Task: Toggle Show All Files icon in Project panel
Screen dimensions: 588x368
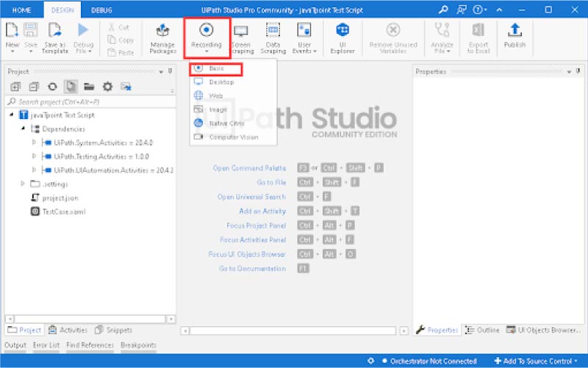Action: 71,87
